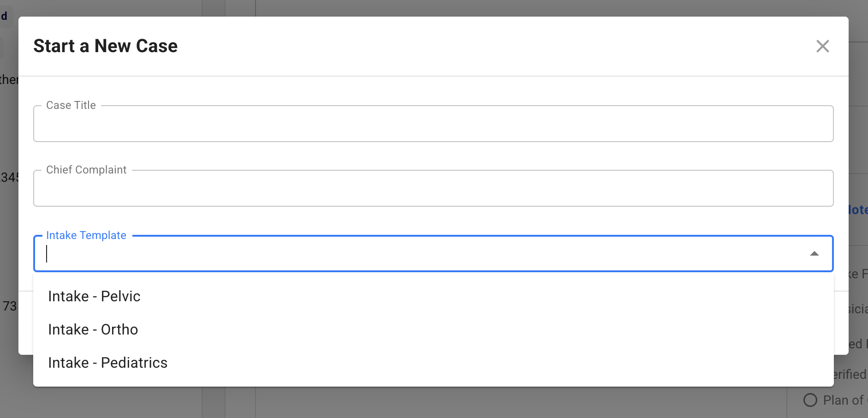Pick the Intake - Pediatrics template
The height and width of the screenshot is (418, 868).
107,363
